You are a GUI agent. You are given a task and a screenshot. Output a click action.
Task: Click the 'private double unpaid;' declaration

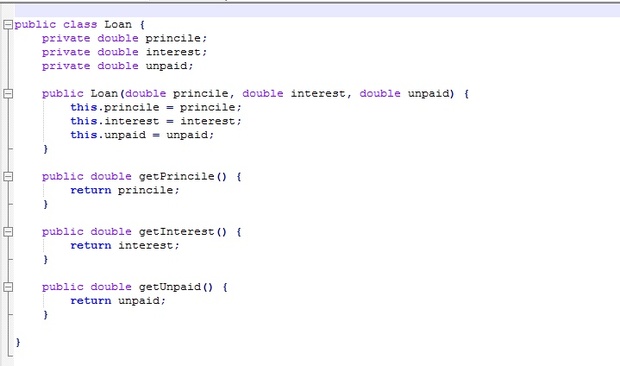click(x=117, y=66)
